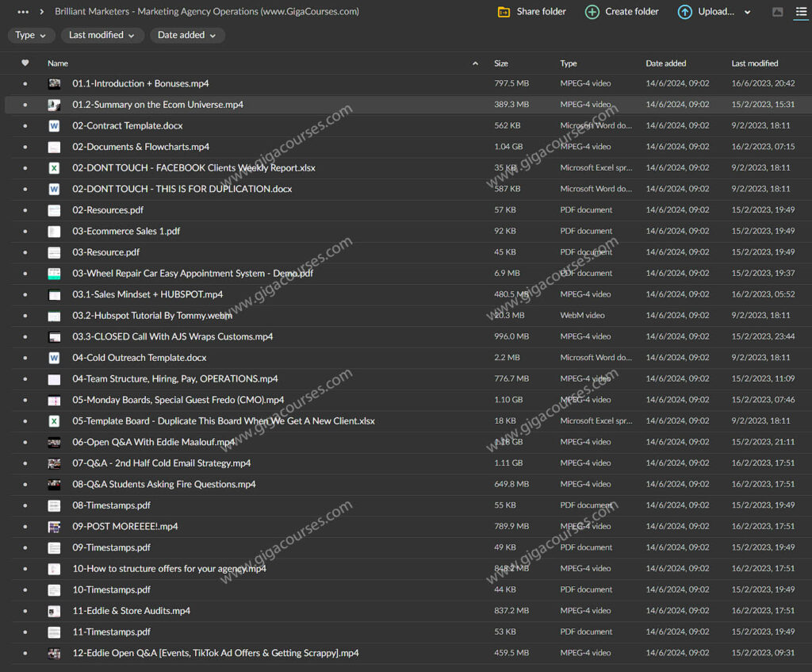Image resolution: width=812 pixels, height=672 pixels.
Task: Click the Share folder icon
Action: [504, 12]
